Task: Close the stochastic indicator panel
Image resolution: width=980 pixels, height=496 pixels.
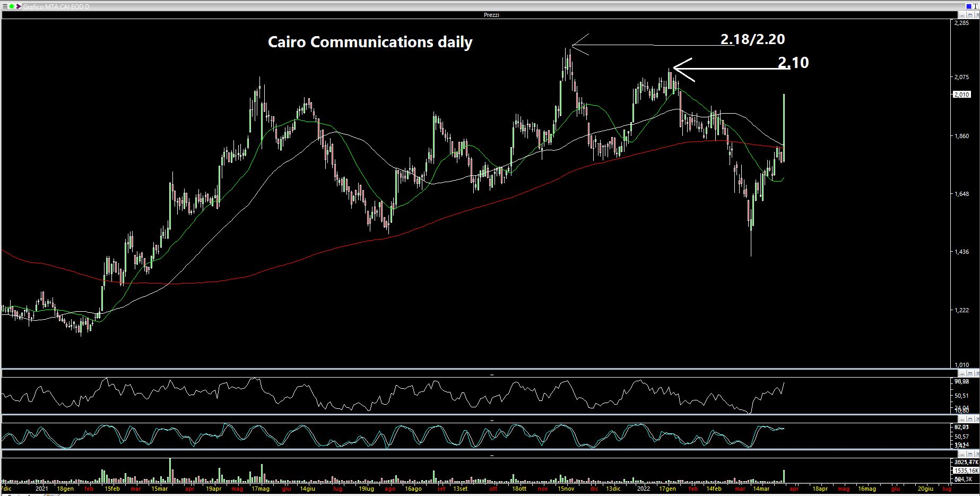Action: point(977,419)
